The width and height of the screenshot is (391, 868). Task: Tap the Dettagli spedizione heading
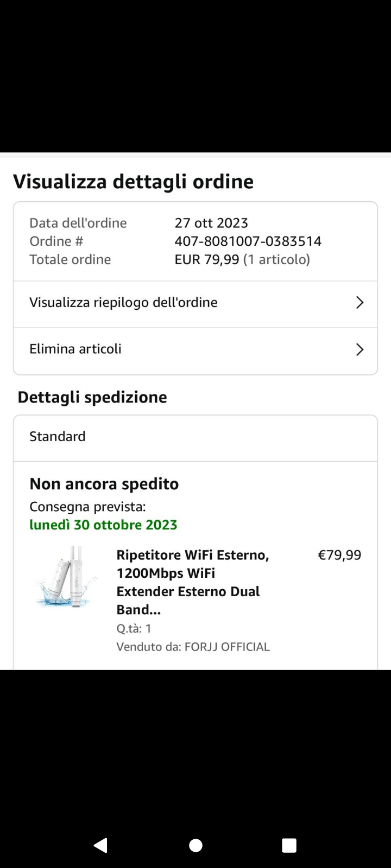coord(92,397)
